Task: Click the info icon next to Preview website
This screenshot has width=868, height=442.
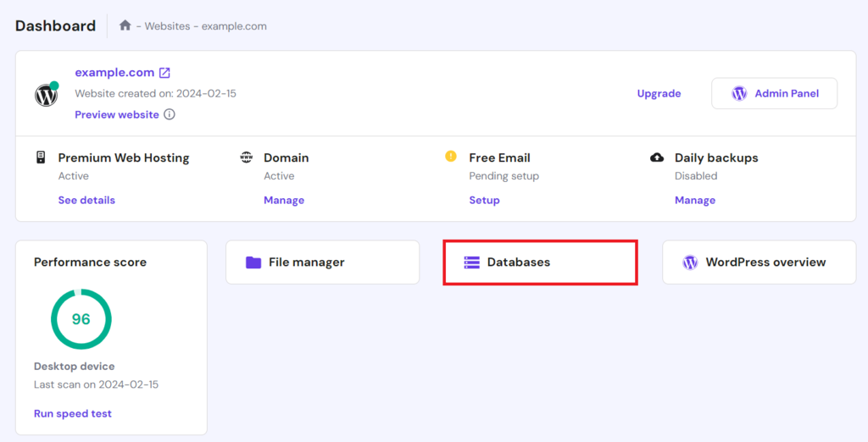Action: tap(170, 114)
